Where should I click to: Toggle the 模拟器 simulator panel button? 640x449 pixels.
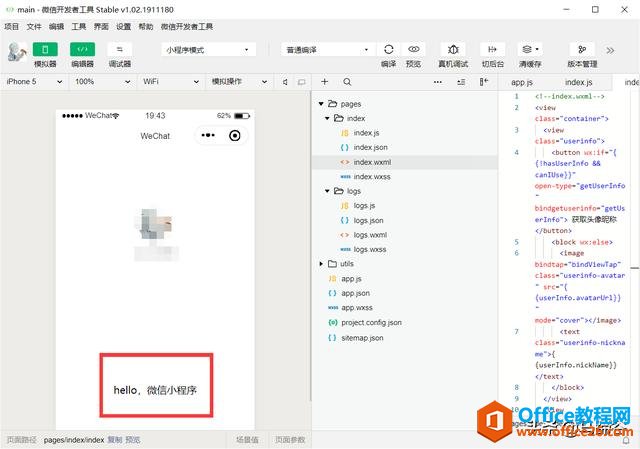[45, 49]
